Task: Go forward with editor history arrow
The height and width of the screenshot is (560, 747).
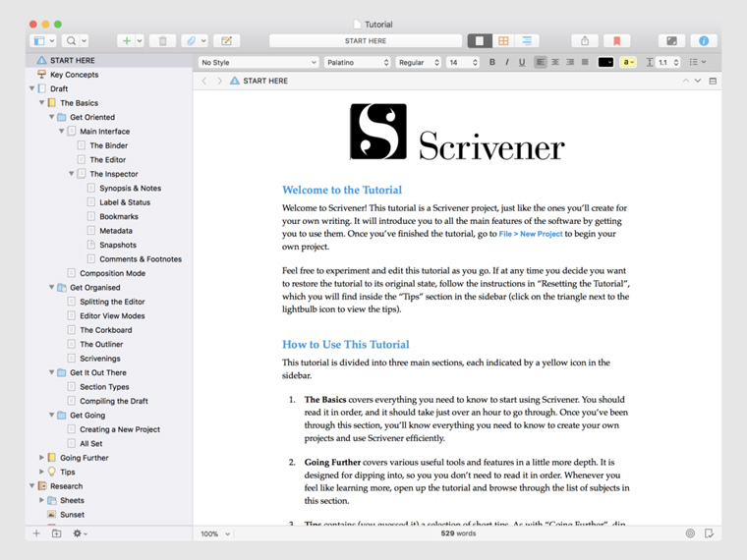Action: (x=219, y=81)
